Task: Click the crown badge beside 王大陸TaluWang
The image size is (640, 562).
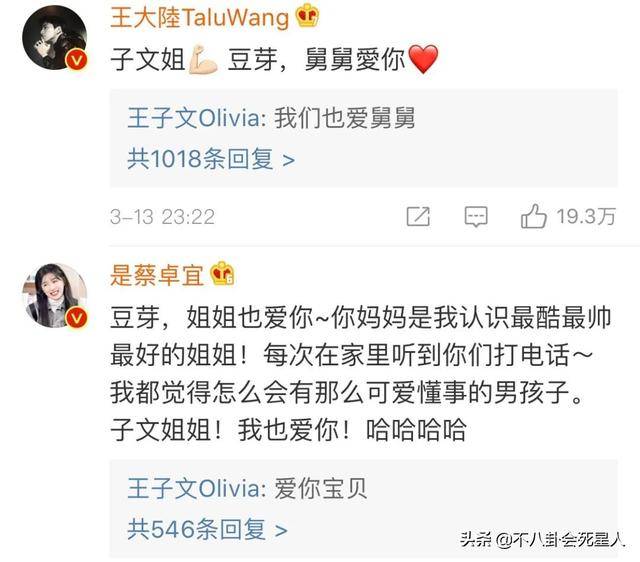Action: click(307, 17)
